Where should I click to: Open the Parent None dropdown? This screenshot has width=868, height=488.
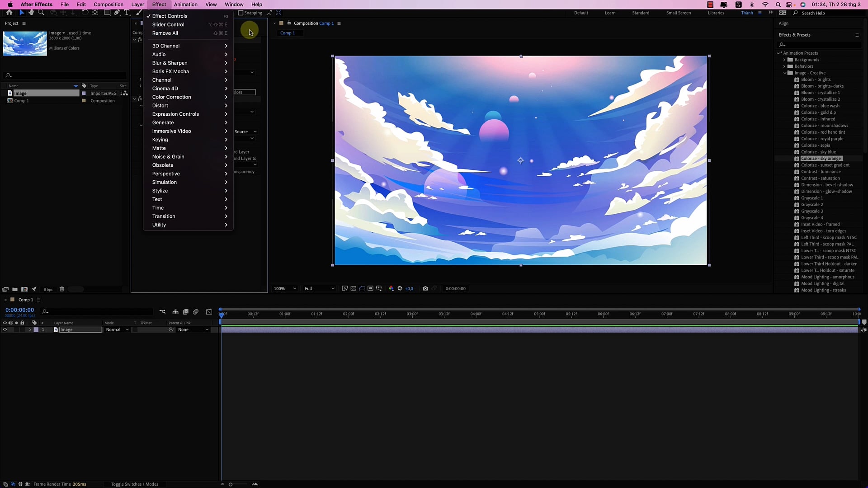193,330
